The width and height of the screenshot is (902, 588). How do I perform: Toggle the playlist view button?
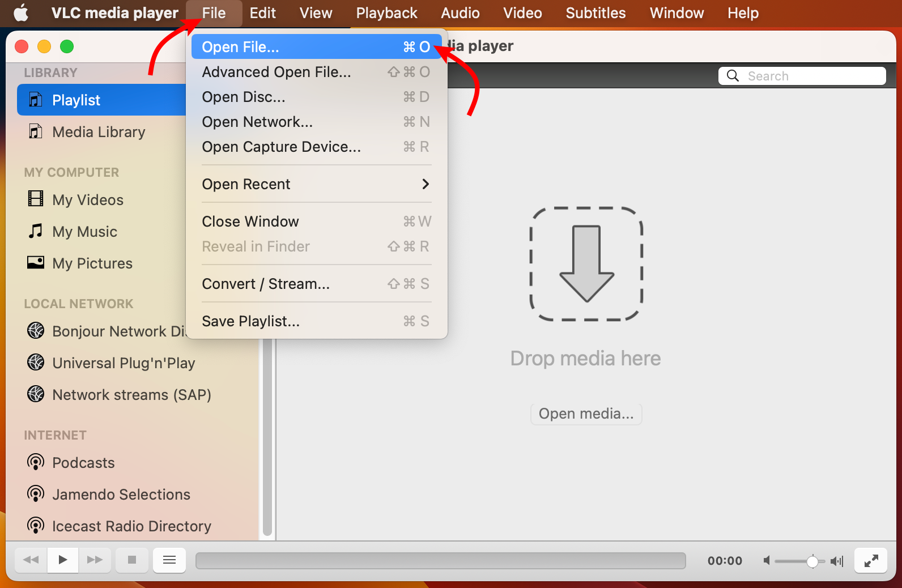click(x=169, y=560)
